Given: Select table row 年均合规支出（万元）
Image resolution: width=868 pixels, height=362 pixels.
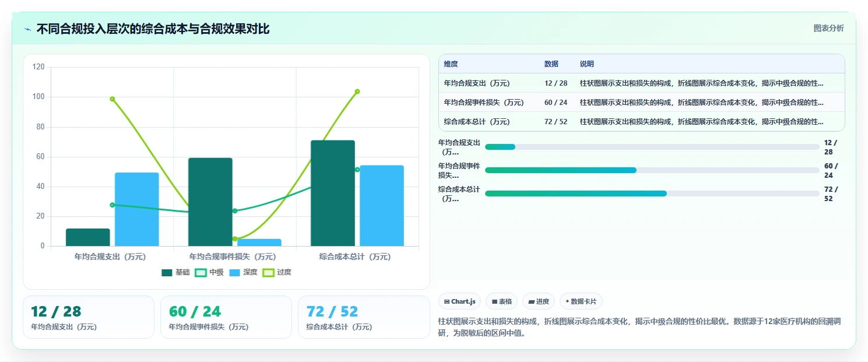Looking at the screenshot, I should click(641, 83).
